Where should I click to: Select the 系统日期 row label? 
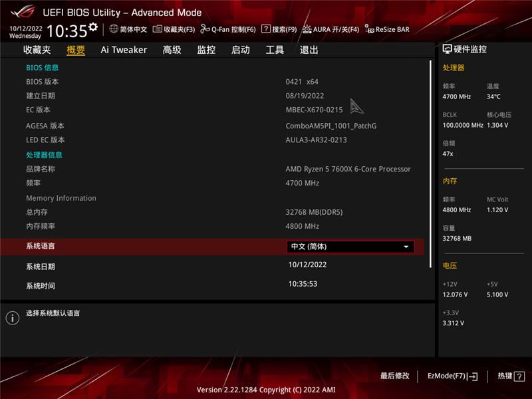click(x=41, y=267)
